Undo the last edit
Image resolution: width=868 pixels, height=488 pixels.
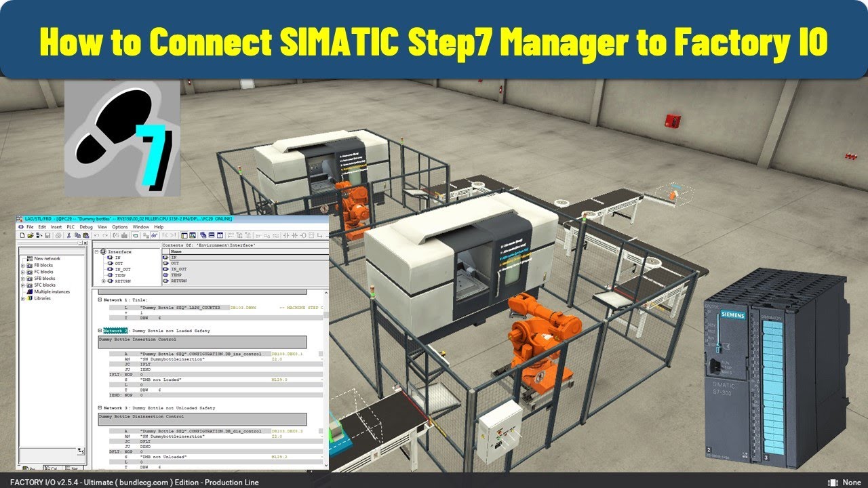[97, 235]
